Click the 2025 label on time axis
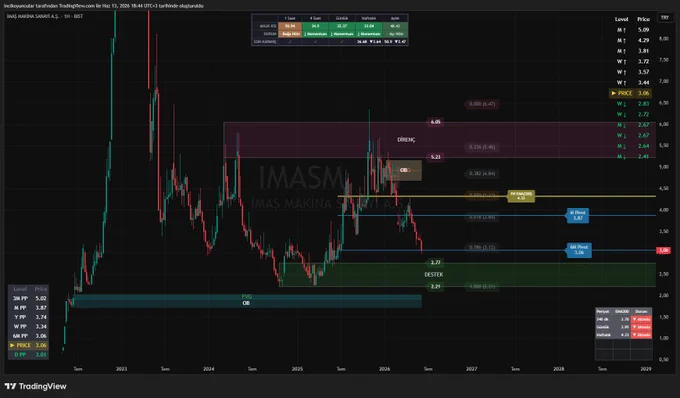The height and width of the screenshot is (398, 680). pos(297,369)
